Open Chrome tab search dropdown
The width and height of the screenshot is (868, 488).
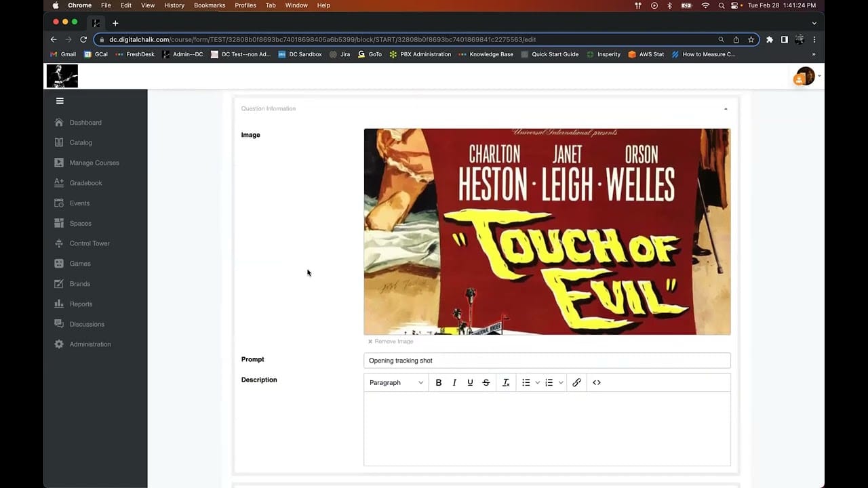(814, 23)
